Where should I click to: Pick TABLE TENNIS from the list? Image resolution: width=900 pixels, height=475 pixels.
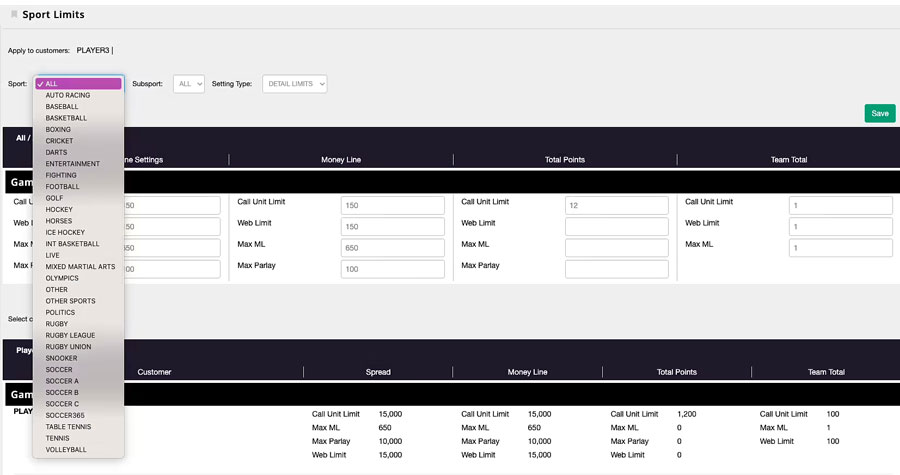[x=68, y=427]
